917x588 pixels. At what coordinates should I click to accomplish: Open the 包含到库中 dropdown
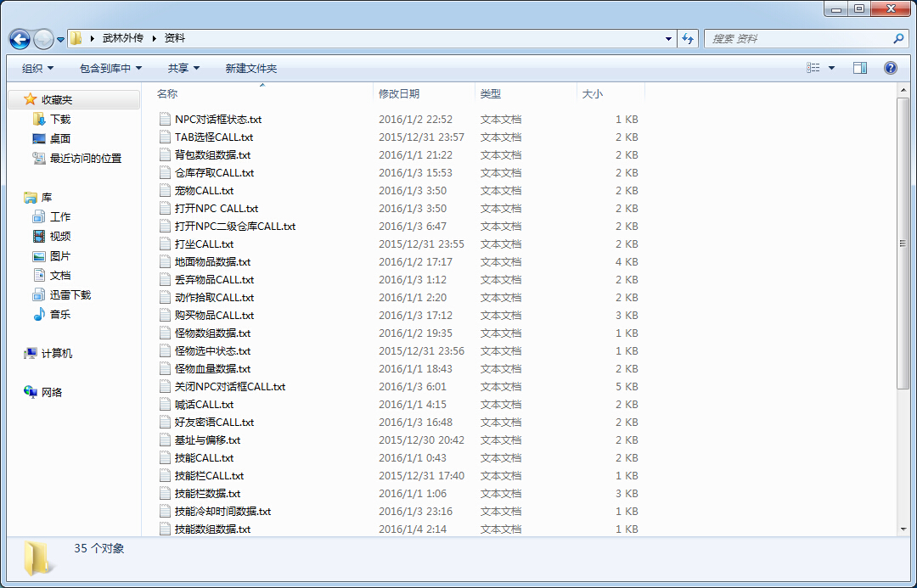point(110,68)
